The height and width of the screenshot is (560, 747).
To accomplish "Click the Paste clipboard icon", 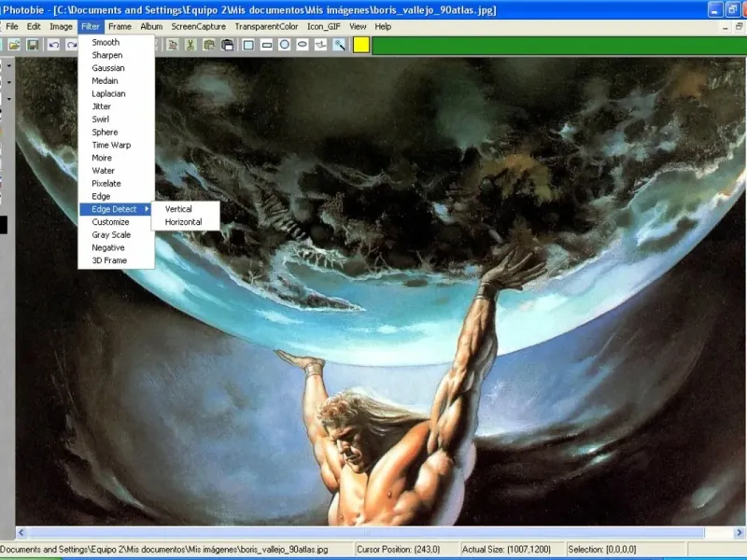I will pos(208,45).
